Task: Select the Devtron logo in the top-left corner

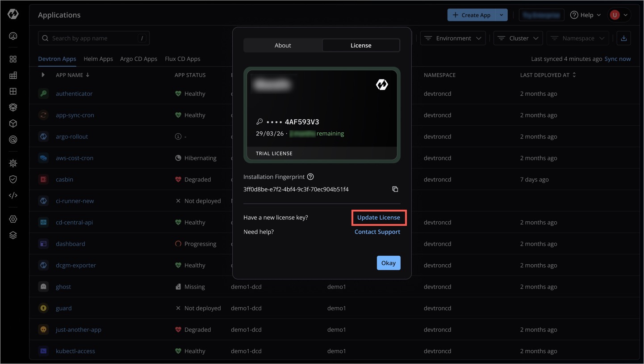Action: (x=13, y=14)
